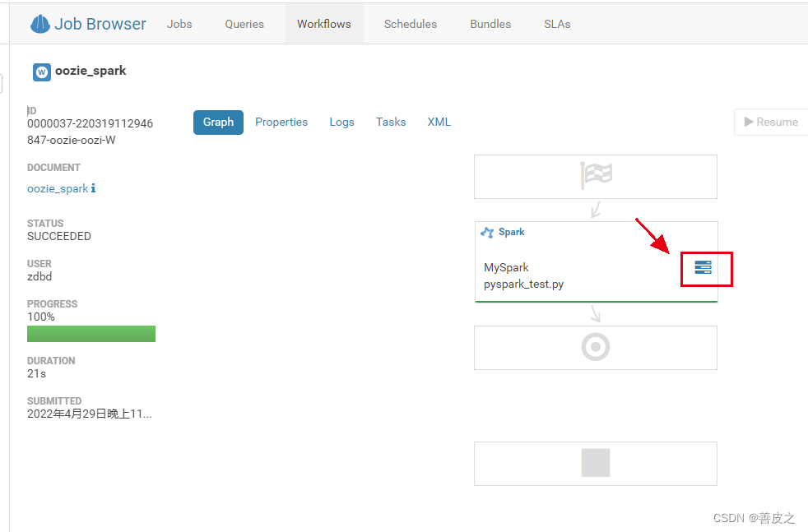Open the XML tab
The width and height of the screenshot is (808, 532).
pos(439,122)
